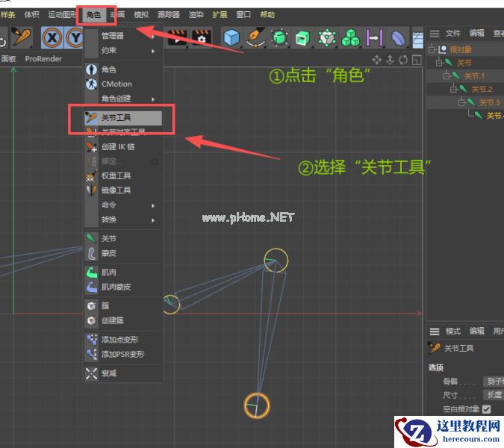Image resolution: width=504 pixels, height=448 pixels.
Task: Choose 关节工具 in the 角色 menu
Action: coord(123,118)
